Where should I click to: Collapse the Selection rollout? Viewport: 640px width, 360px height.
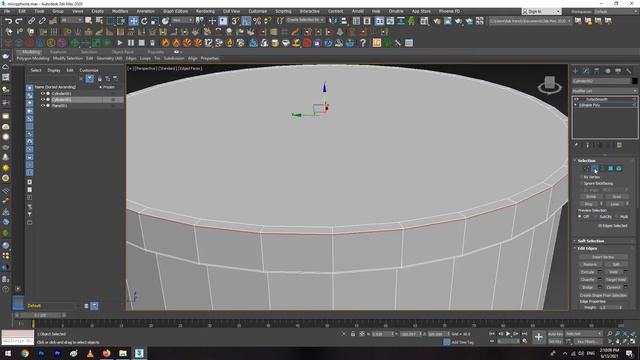click(x=586, y=160)
